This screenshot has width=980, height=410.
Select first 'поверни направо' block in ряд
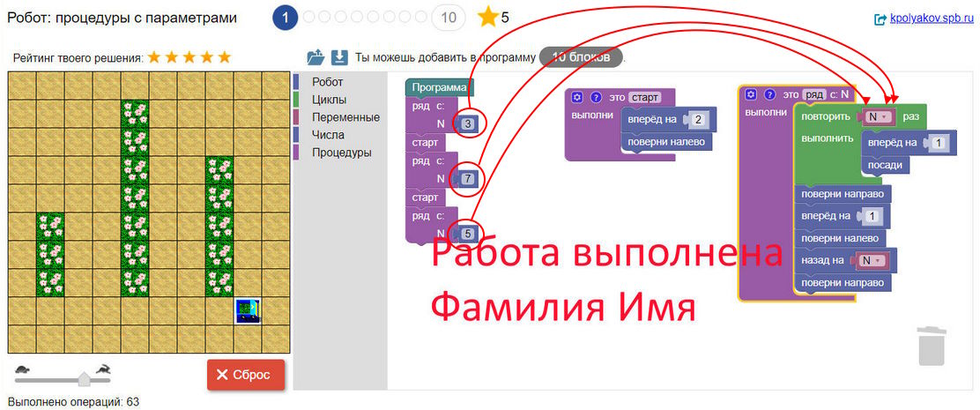tap(843, 194)
